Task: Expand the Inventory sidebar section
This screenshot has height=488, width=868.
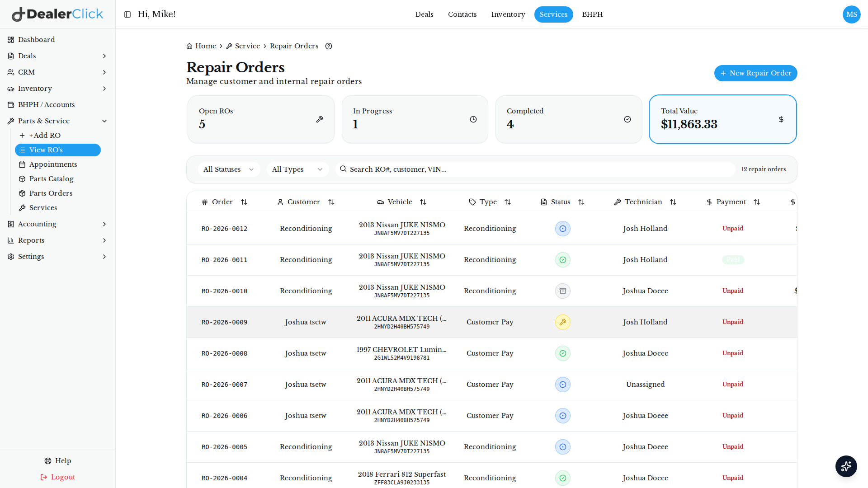Action: 57,89
